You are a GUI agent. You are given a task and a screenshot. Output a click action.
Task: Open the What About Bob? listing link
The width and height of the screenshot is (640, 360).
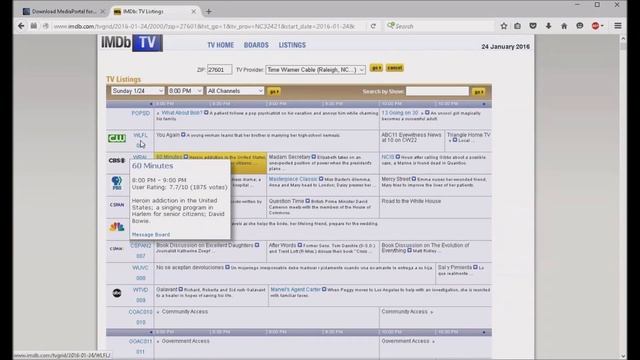pyautogui.click(x=182, y=113)
